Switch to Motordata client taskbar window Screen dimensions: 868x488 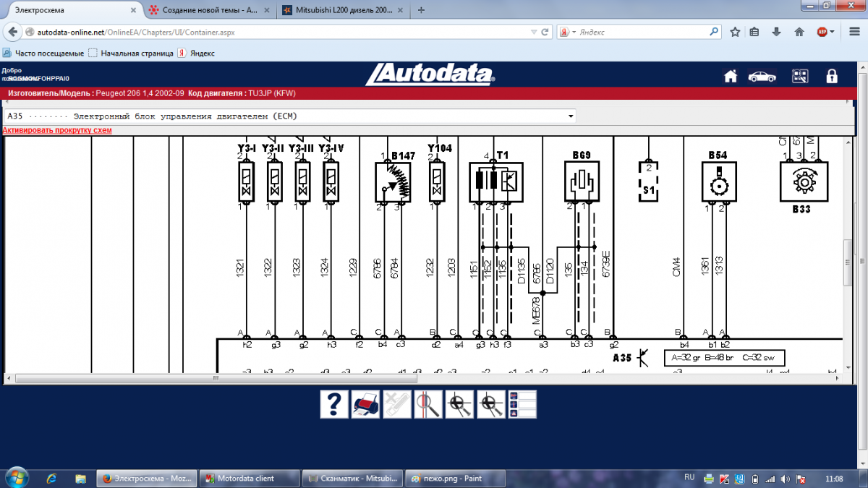(249, 479)
